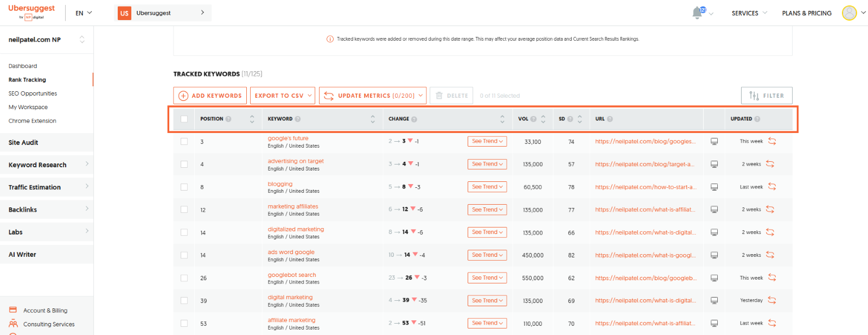Refresh the digitalized marketing keyword row
Viewport: 868px width, 335px height.
770,232
